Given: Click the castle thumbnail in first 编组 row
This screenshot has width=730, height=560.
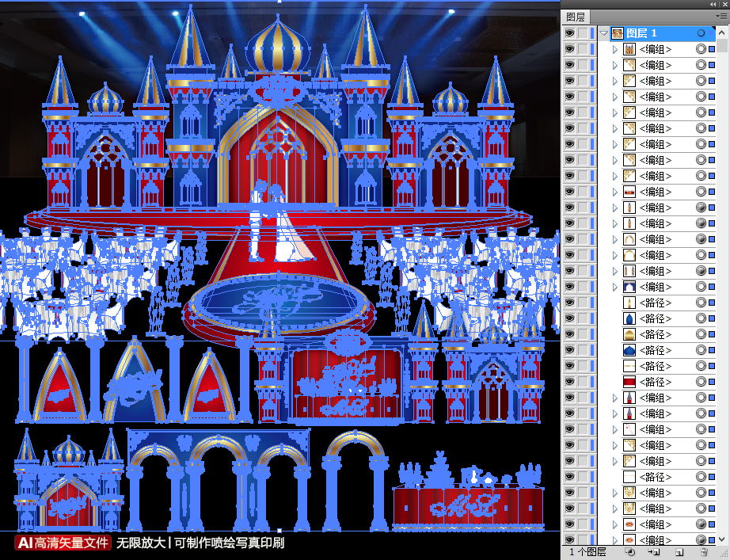Looking at the screenshot, I should pyautogui.click(x=629, y=49).
